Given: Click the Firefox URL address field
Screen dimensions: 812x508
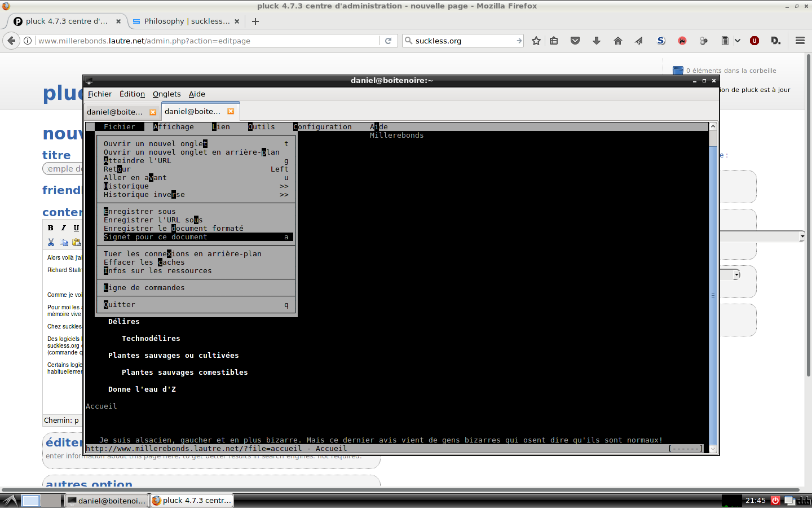Looking at the screenshot, I should (x=208, y=41).
